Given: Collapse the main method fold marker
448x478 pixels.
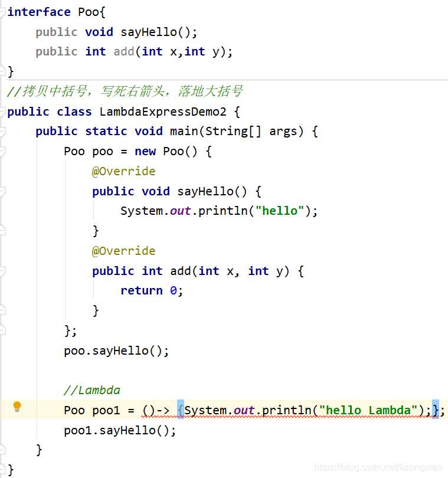Looking at the screenshot, I should pyautogui.click(x=2, y=132).
